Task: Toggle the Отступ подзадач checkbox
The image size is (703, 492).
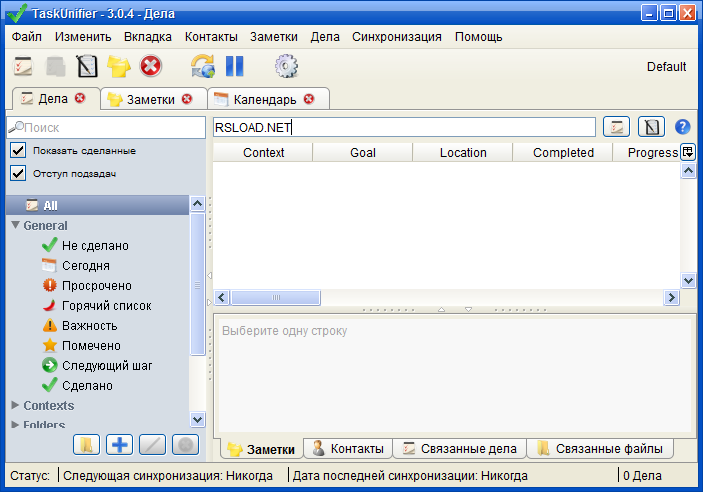Action: pyautogui.click(x=18, y=173)
